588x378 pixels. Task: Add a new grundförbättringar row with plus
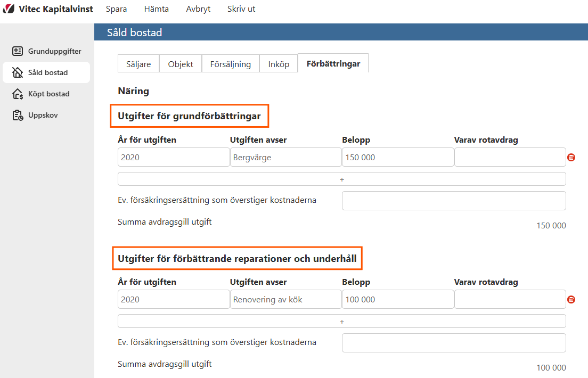click(341, 179)
